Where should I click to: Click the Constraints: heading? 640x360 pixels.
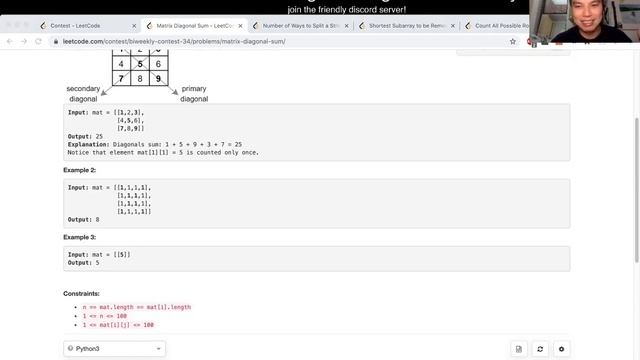point(81,293)
